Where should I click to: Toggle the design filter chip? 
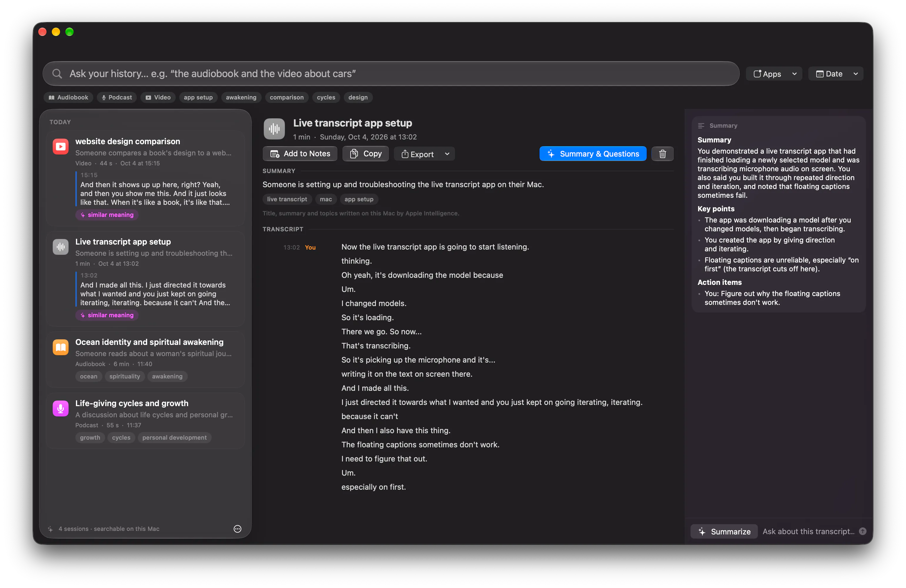click(x=358, y=97)
